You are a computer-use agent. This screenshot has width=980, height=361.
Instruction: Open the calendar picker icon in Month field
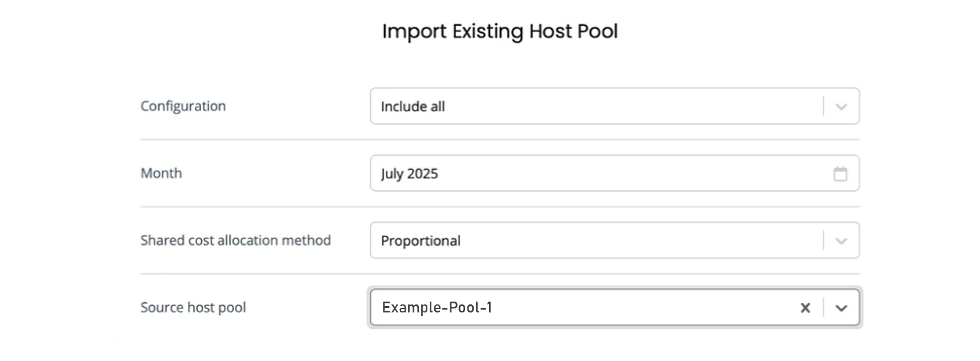(840, 174)
